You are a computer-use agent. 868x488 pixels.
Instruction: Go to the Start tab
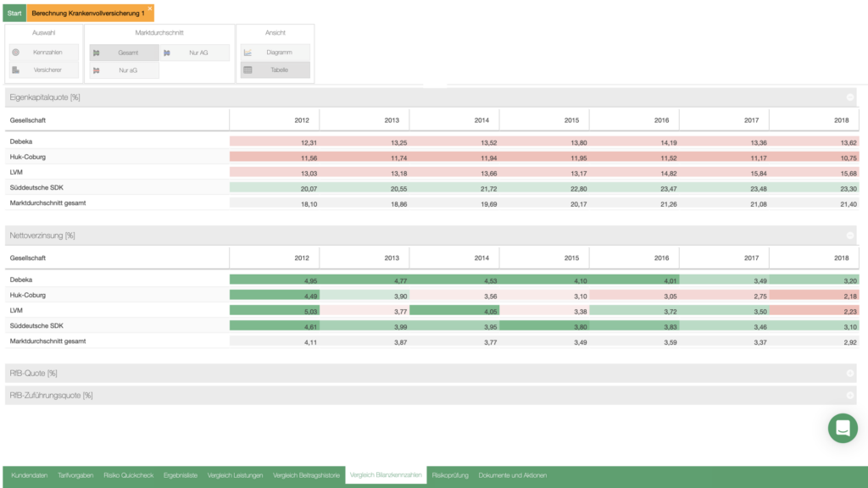[14, 14]
